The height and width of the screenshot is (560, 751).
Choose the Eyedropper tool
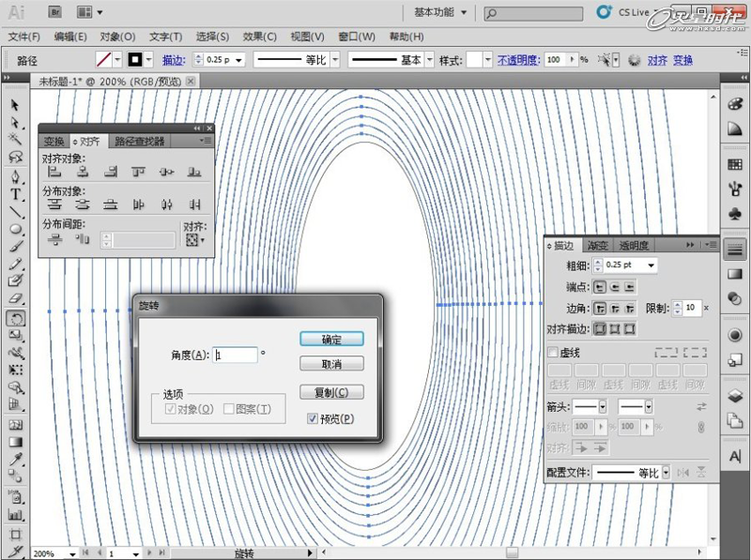(16, 460)
